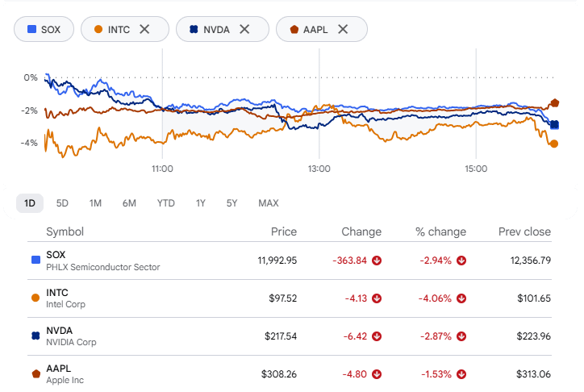This screenshot has height=392, width=584.
Task: Click the 15:00 time axis label
Action: (x=476, y=169)
